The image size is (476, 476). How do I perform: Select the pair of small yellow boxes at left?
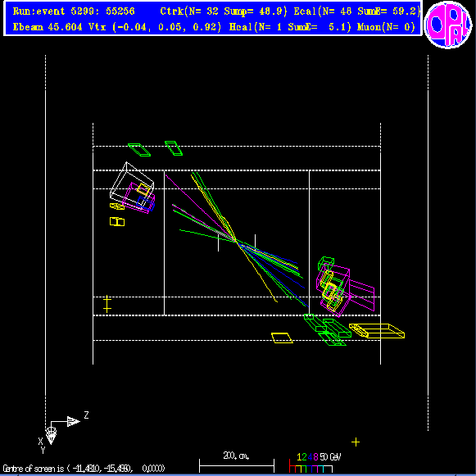[x=117, y=221]
